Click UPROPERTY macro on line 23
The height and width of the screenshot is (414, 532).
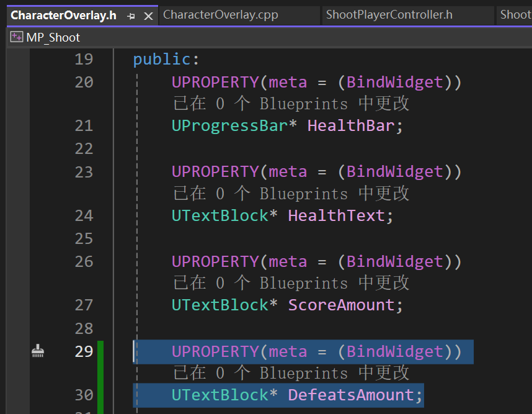tap(215, 171)
